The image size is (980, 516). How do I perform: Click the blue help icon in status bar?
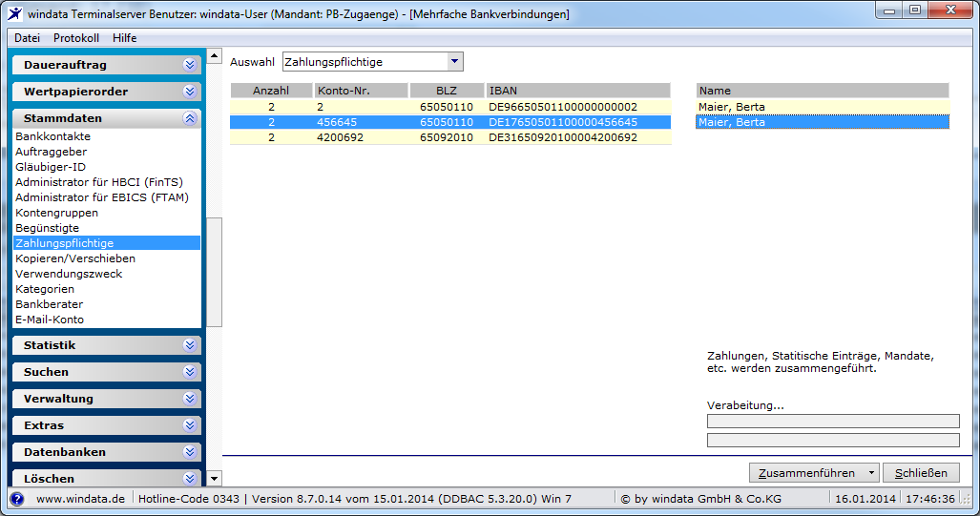[x=17, y=499]
